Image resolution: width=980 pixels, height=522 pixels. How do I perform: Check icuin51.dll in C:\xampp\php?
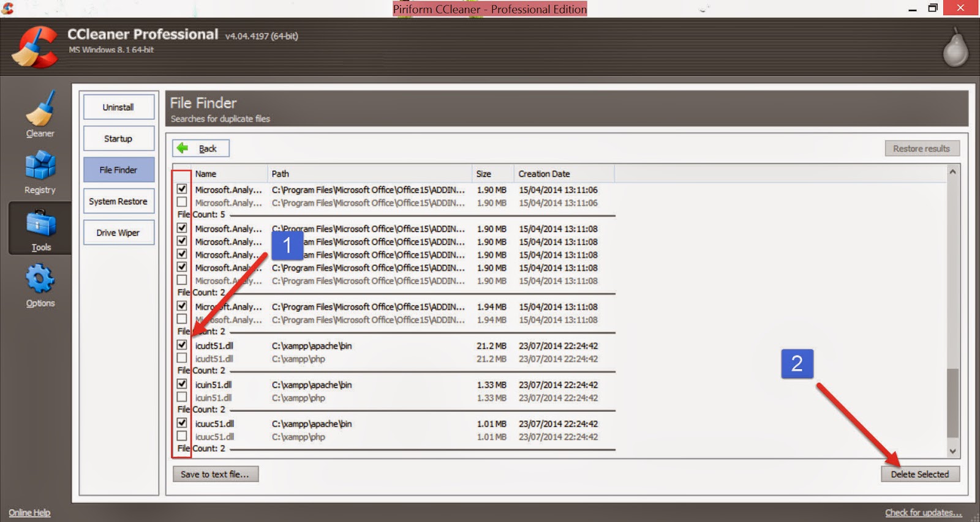(x=182, y=398)
